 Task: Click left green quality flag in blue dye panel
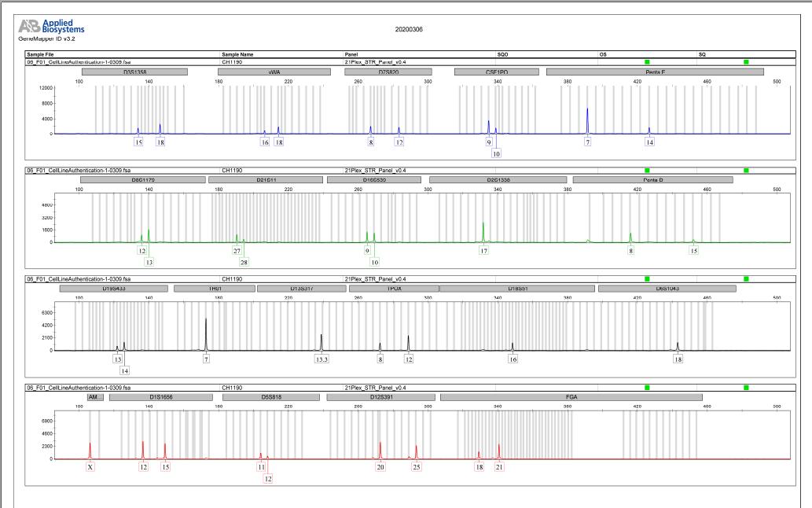pyautogui.click(x=648, y=62)
